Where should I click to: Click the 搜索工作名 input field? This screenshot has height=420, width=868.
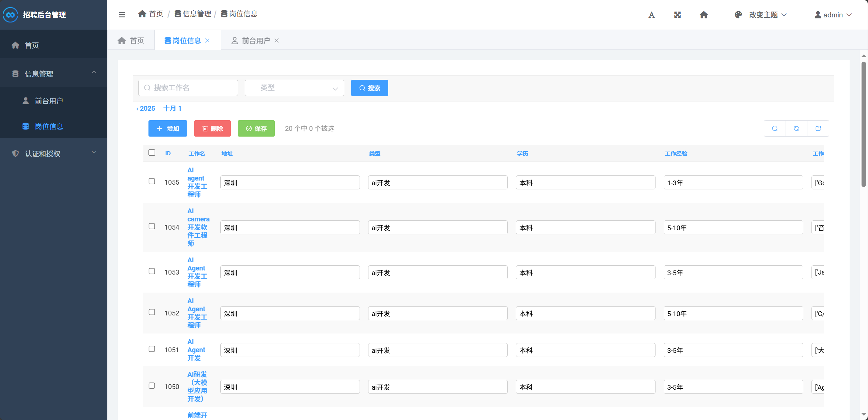(x=188, y=88)
